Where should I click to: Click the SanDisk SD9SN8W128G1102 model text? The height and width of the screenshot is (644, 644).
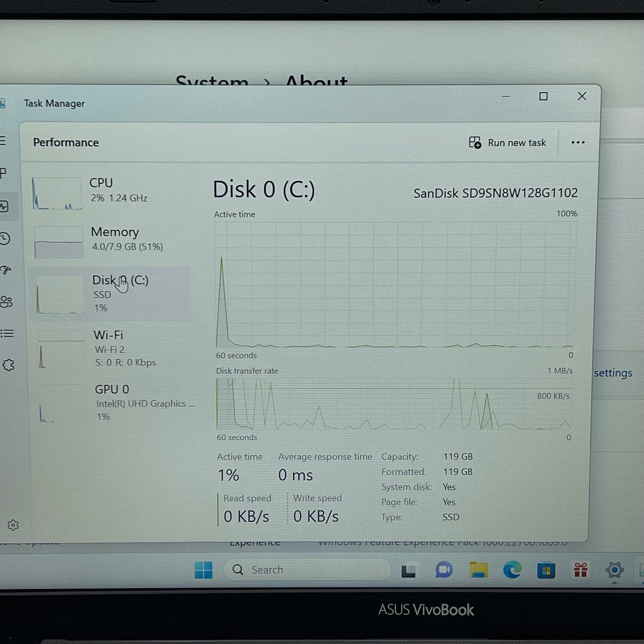click(496, 193)
